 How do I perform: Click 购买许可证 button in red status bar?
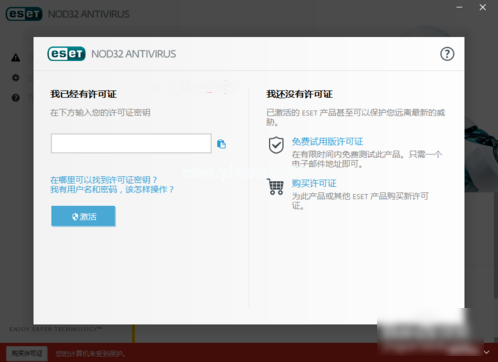point(27,353)
